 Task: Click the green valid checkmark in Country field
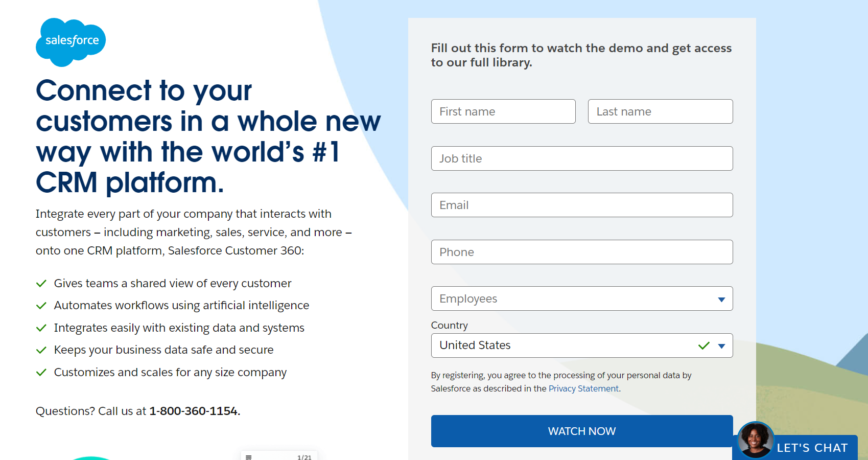[704, 346]
